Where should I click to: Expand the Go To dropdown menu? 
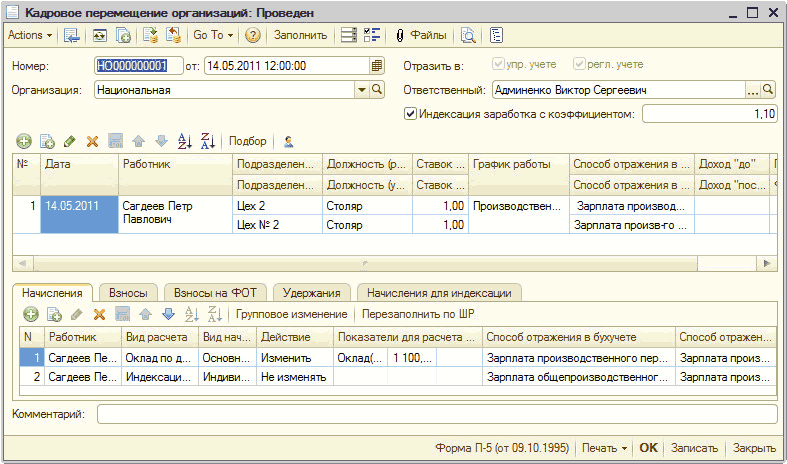pos(212,35)
